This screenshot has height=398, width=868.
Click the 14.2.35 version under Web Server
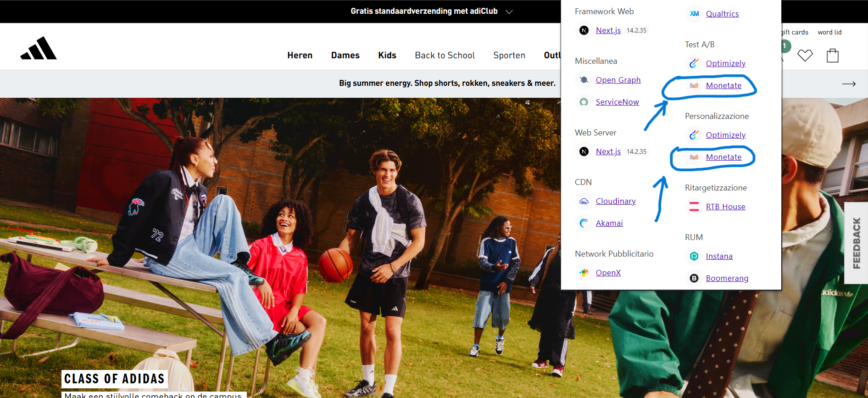[637, 151]
